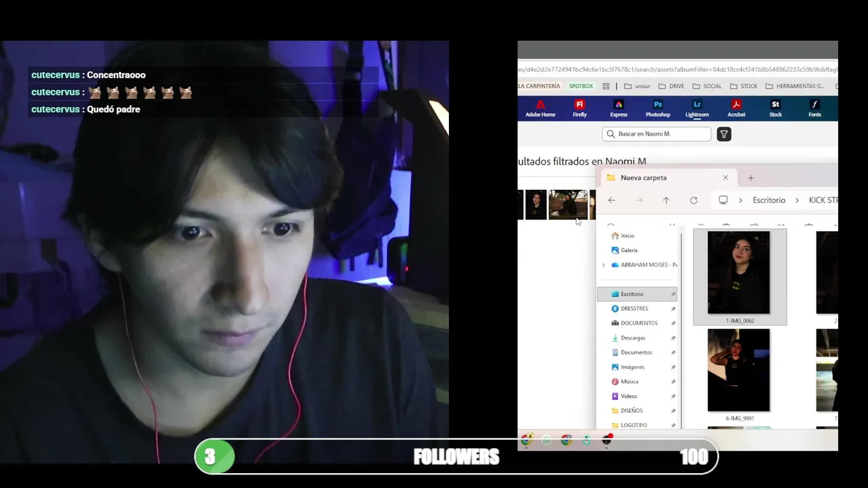Select the 1-IMG_0062 photo thumbnail
The width and height of the screenshot is (868, 488).
[x=738, y=272]
